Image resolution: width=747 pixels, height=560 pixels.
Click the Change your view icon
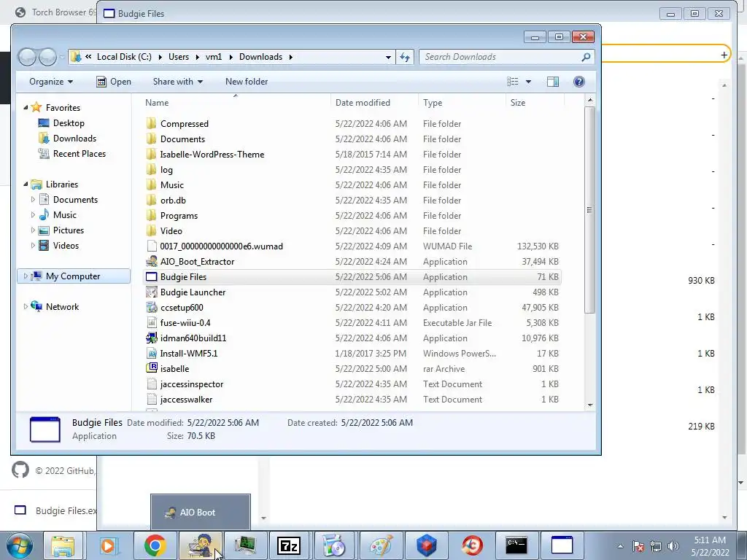pos(513,82)
